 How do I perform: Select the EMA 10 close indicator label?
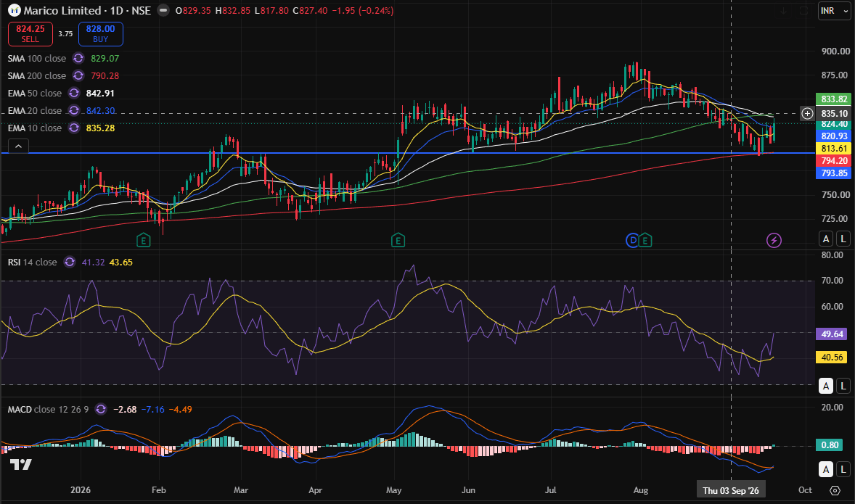click(x=34, y=128)
